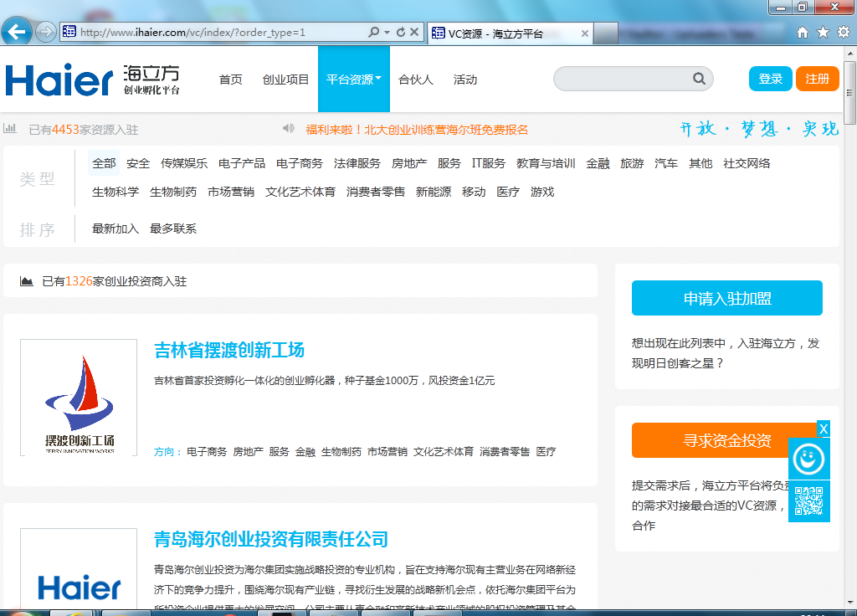Click the 登录 button
Viewport: 857px width, 616px height.
point(770,79)
